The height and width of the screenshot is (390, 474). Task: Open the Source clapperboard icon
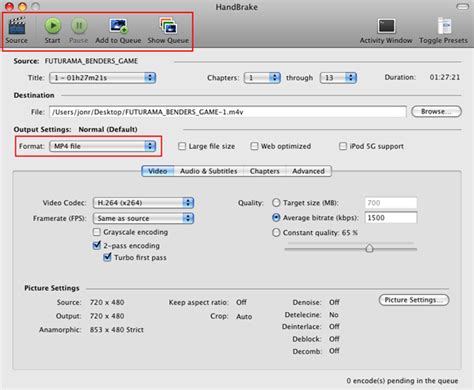coord(17,26)
